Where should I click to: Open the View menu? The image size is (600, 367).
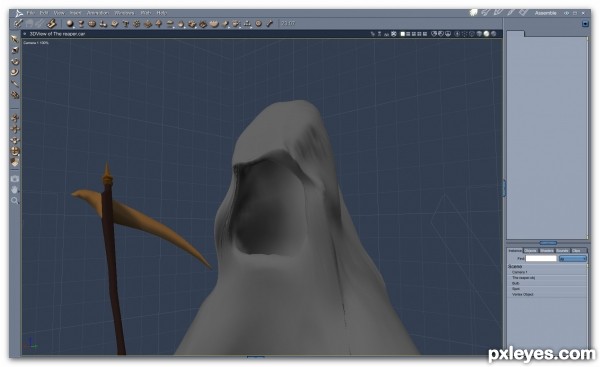point(59,13)
